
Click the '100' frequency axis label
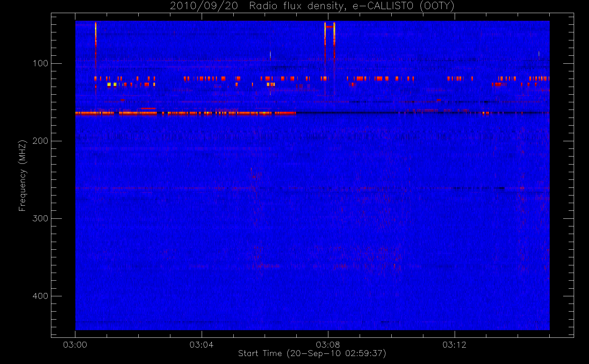point(40,63)
